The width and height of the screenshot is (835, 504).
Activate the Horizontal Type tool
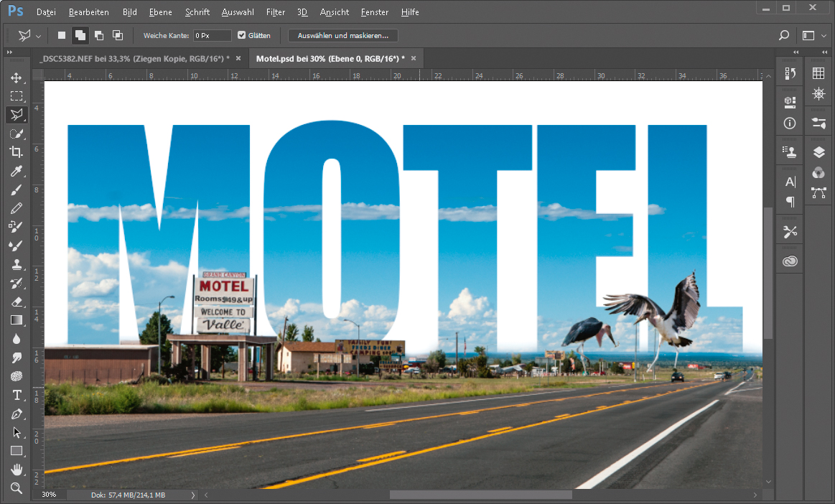coord(16,395)
